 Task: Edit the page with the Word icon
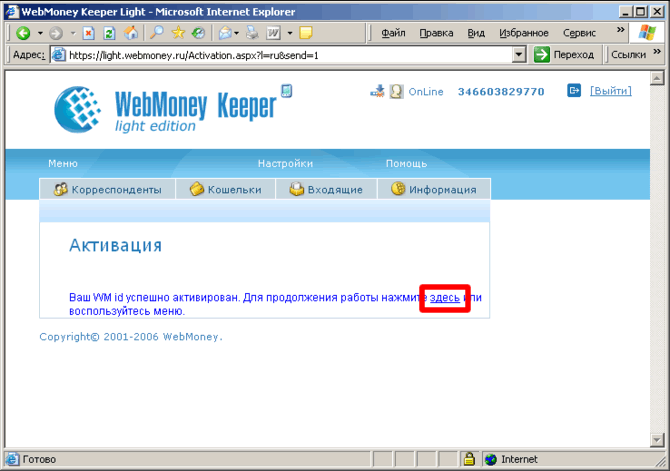(x=273, y=33)
